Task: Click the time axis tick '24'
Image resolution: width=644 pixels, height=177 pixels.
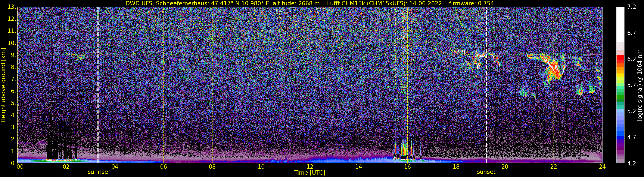Action: point(602,166)
